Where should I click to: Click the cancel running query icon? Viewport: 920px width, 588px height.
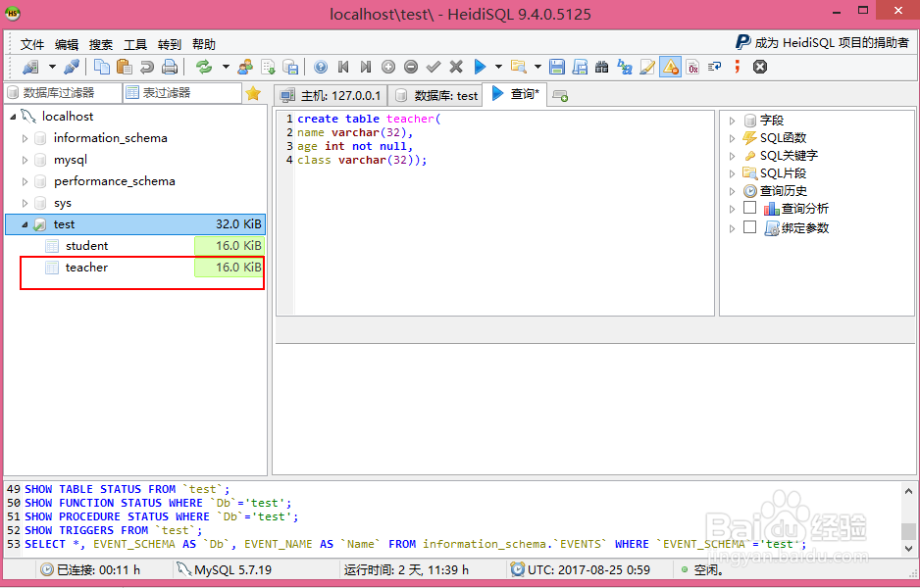point(760,67)
